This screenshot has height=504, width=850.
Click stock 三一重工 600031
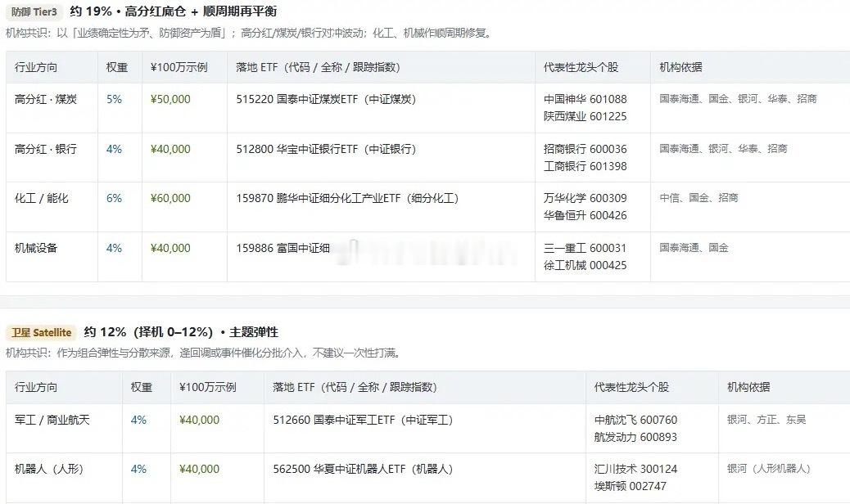pyautogui.click(x=585, y=248)
